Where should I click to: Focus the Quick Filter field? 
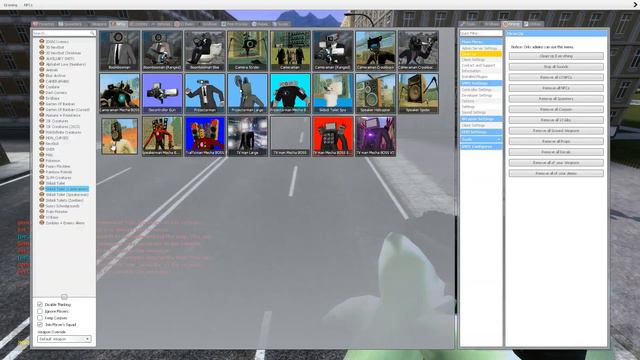click(481, 33)
